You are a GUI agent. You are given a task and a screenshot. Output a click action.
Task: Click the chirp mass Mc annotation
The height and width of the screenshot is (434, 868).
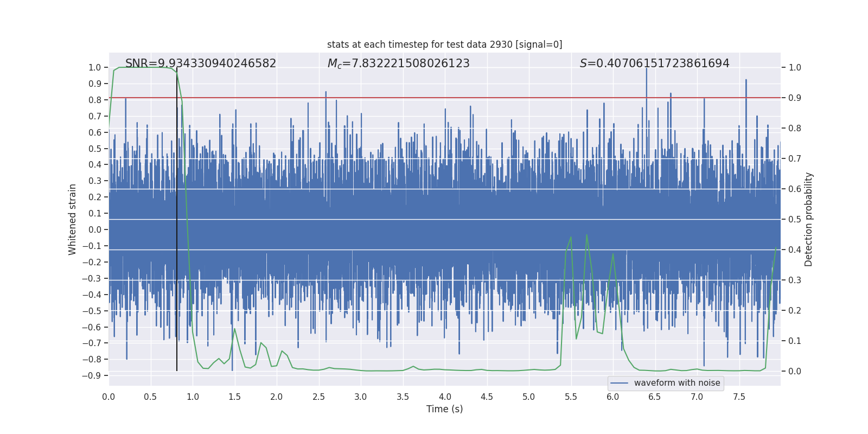399,63
